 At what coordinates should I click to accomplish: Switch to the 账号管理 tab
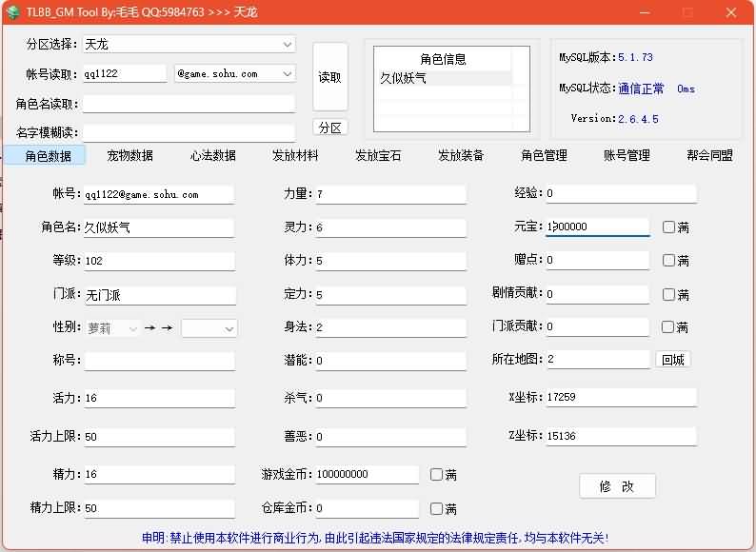[627, 156]
